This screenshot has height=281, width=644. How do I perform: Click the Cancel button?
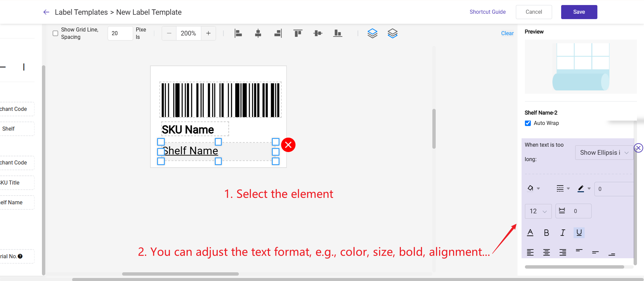[534, 12]
